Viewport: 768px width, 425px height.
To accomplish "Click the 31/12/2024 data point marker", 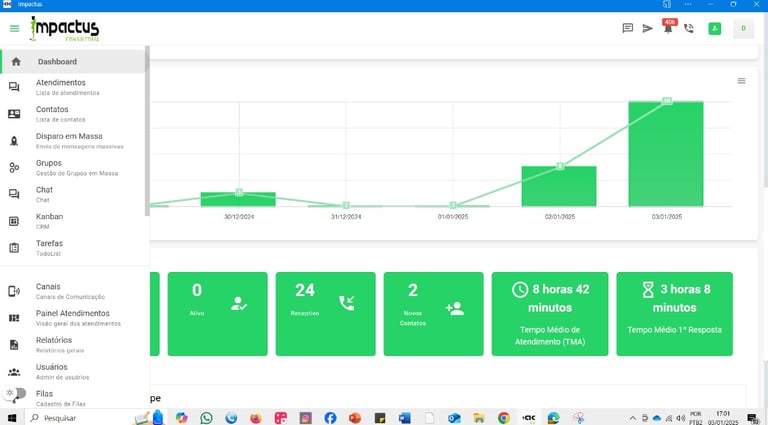I will click(346, 205).
